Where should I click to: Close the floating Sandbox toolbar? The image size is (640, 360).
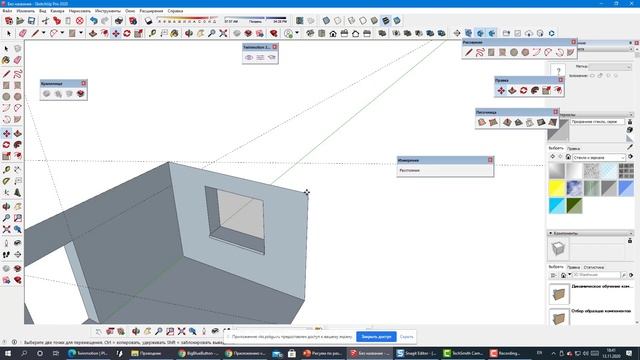[x=556, y=111]
